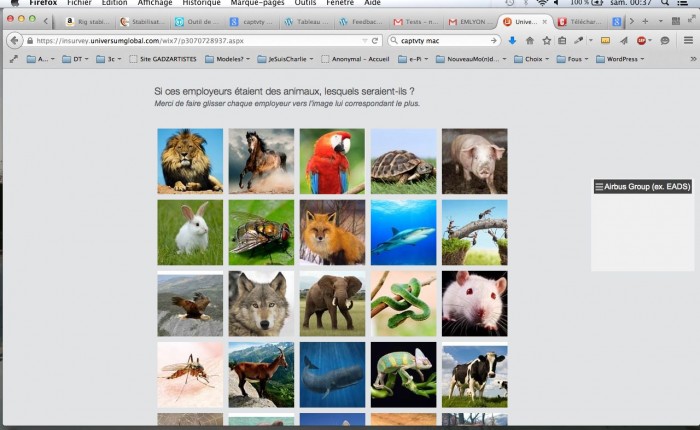Open the downloads arrow icon
This screenshot has height=430, width=700.
(512, 41)
